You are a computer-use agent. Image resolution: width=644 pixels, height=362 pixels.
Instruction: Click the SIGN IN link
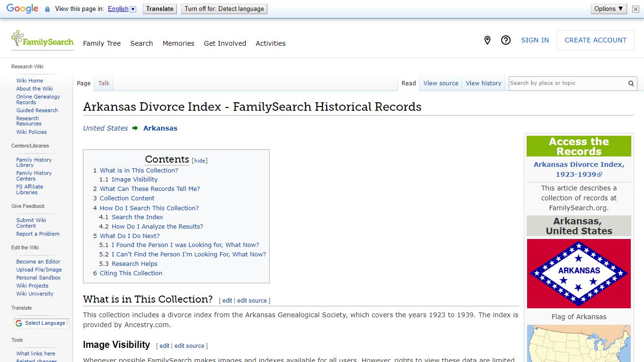point(535,41)
